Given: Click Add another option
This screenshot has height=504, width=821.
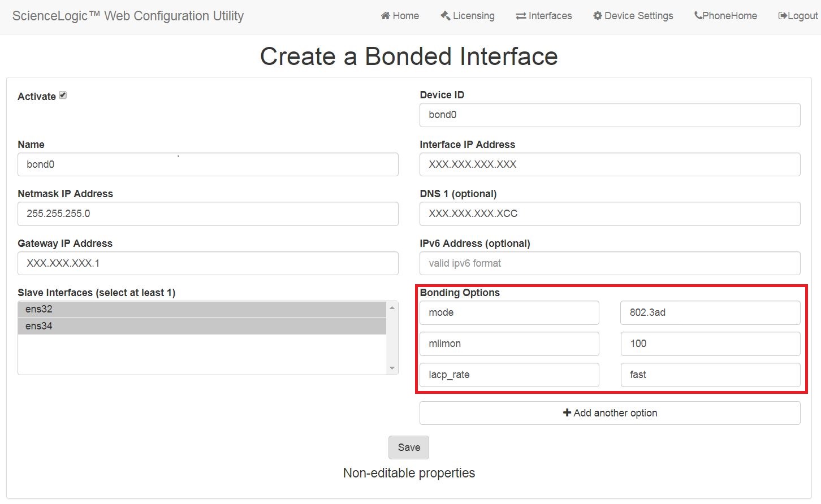Looking at the screenshot, I should click(x=610, y=412).
